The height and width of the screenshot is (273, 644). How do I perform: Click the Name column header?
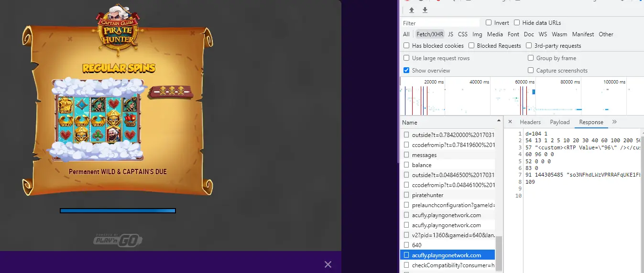pyautogui.click(x=447, y=122)
